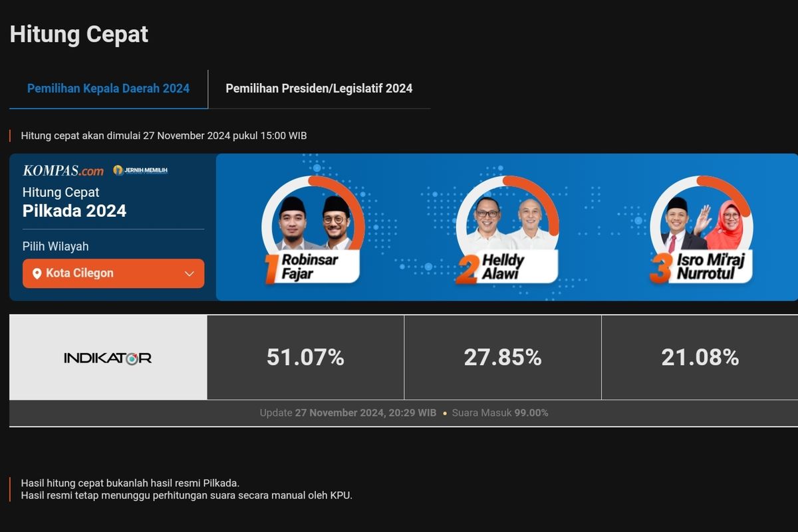
Task: Click the INDIKATOR pollster logo
Action: point(108,358)
